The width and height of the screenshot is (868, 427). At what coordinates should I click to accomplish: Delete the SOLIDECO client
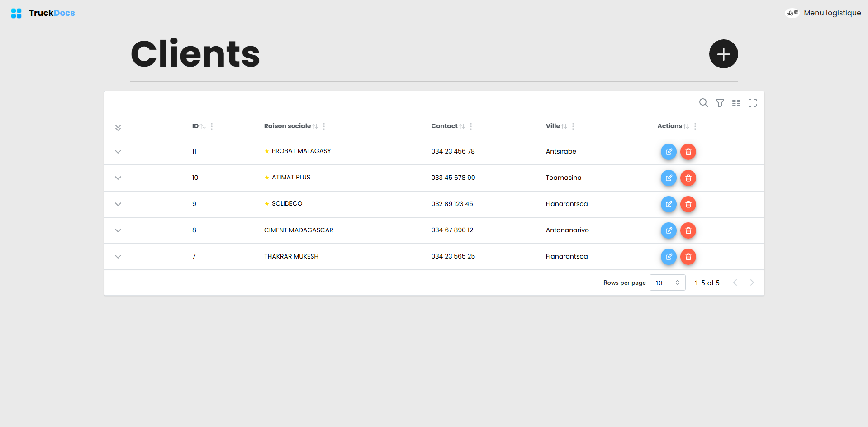(x=688, y=204)
